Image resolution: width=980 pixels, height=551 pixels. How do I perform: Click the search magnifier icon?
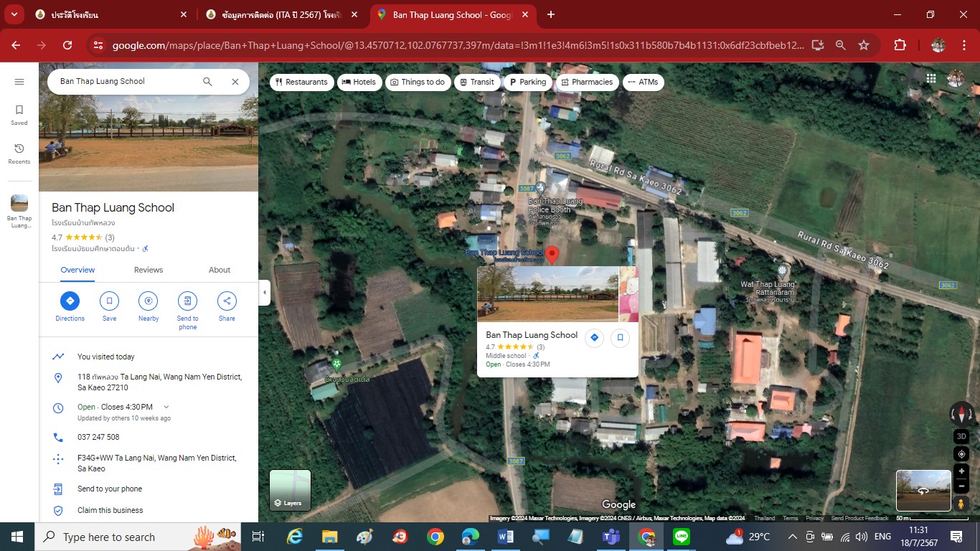pyautogui.click(x=207, y=82)
